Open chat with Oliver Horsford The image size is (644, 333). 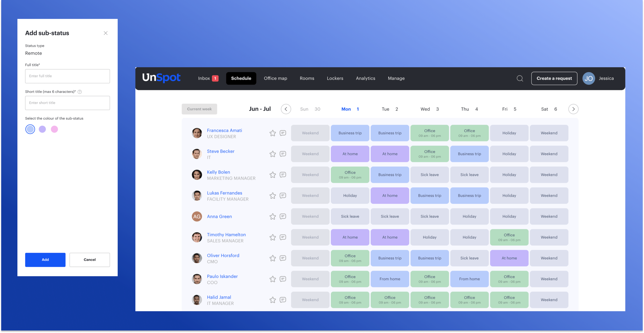coord(283,258)
